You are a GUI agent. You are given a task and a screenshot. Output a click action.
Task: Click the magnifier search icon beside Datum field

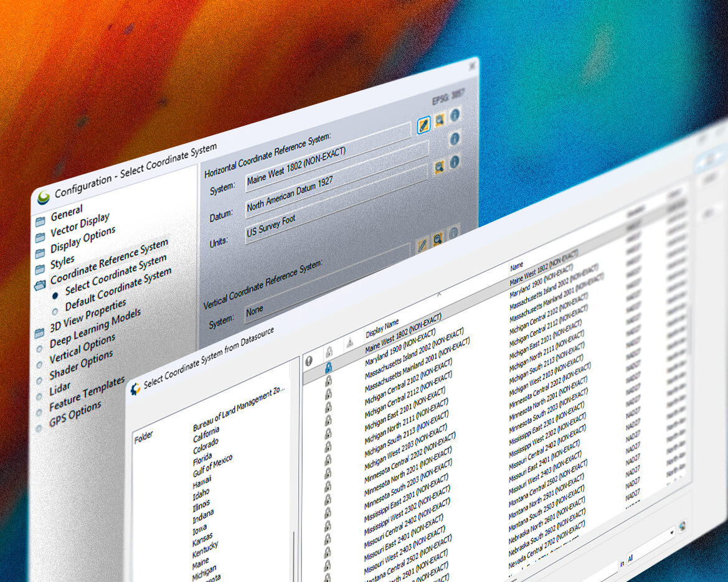(x=439, y=167)
